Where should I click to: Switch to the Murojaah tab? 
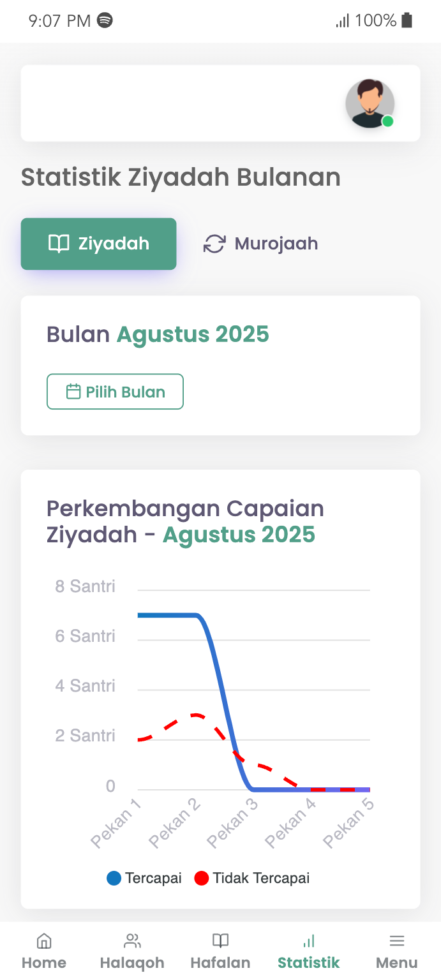pyautogui.click(x=260, y=243)
